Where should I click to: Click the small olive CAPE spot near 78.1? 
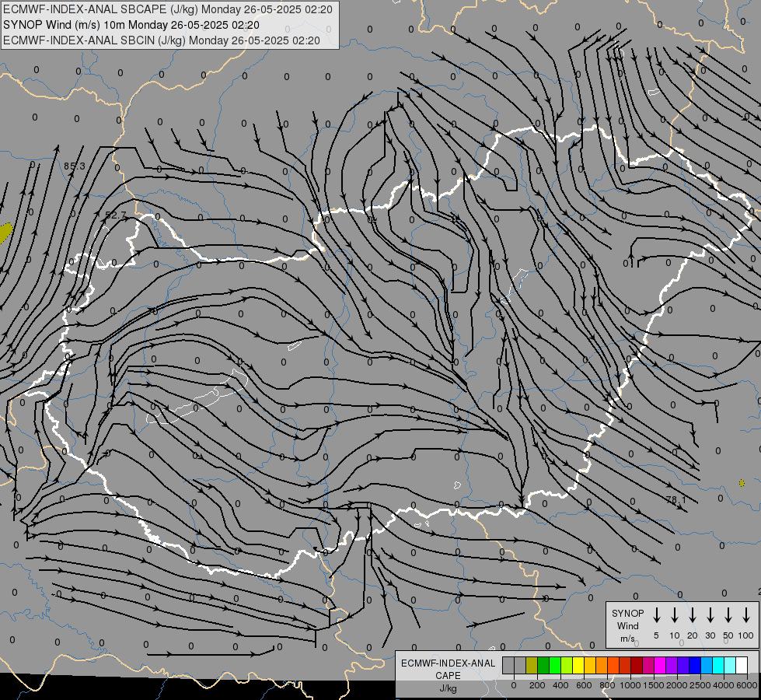click(742, 483)
